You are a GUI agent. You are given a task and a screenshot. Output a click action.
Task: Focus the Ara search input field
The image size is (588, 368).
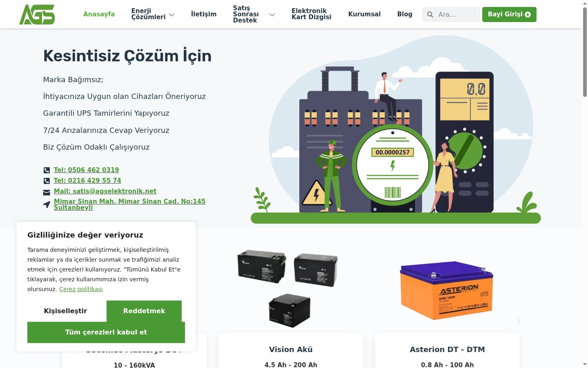[x=457, y=14]
